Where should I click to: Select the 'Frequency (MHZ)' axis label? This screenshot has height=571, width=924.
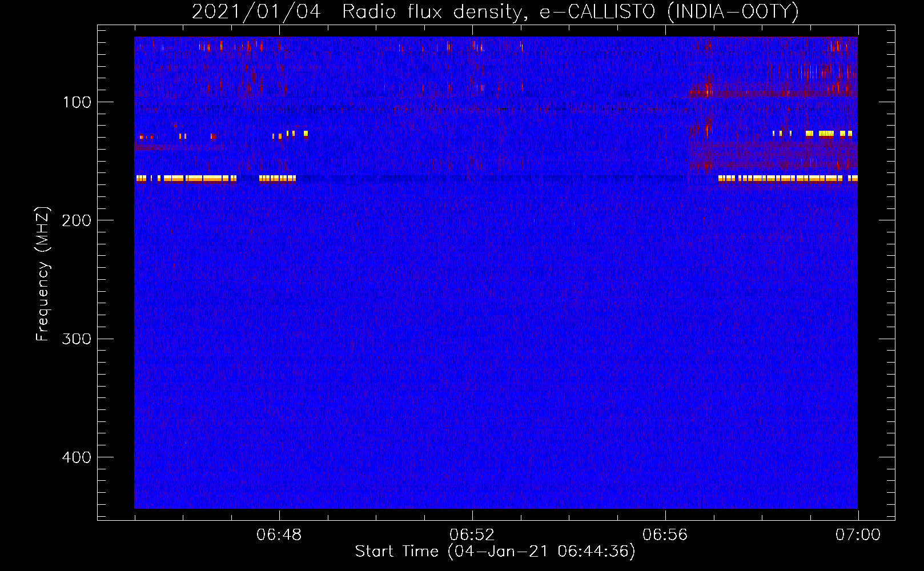click(43, 274)
